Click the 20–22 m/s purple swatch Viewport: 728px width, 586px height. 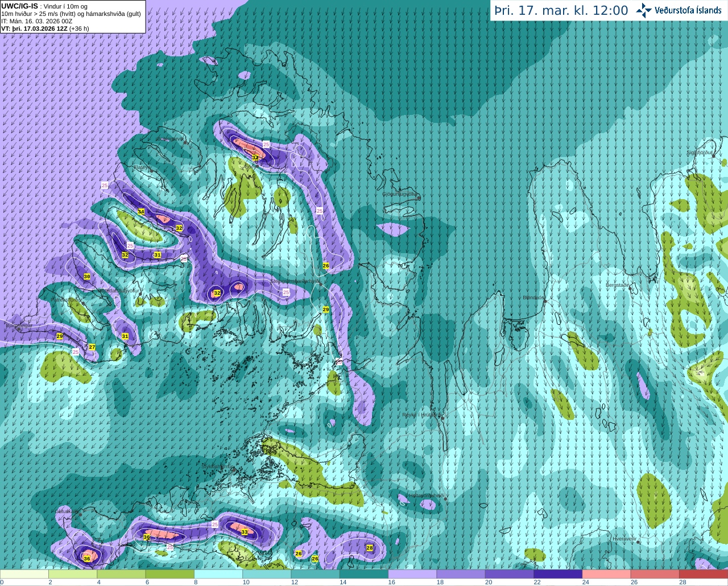[x=510, y=574]
